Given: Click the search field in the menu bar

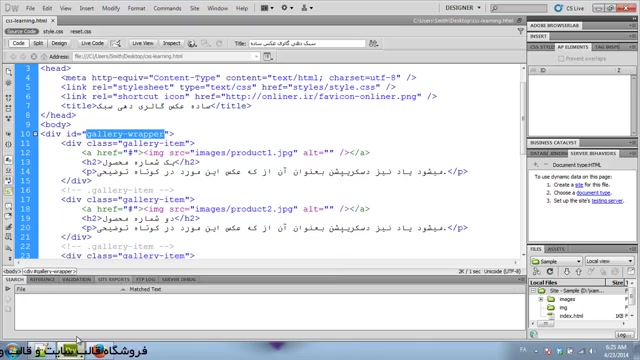Looking at the screenshot, I should pyautogui.click(x=518, y=8).
